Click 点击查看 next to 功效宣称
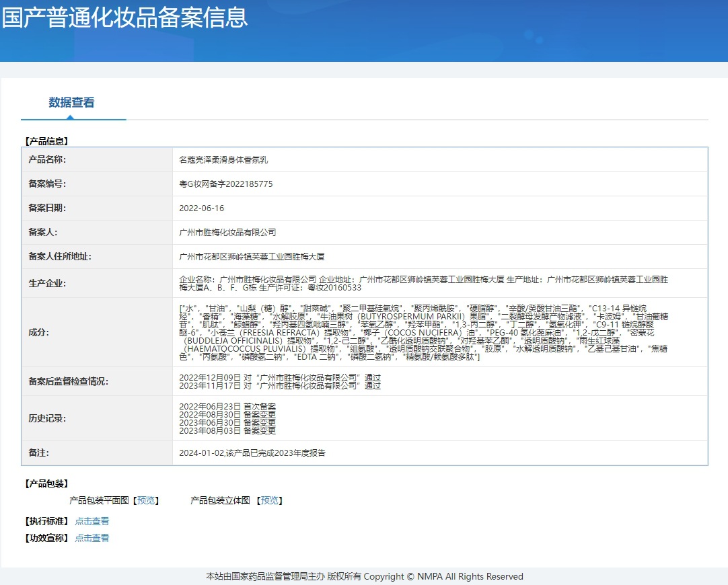728x585 pixels. 92,538
